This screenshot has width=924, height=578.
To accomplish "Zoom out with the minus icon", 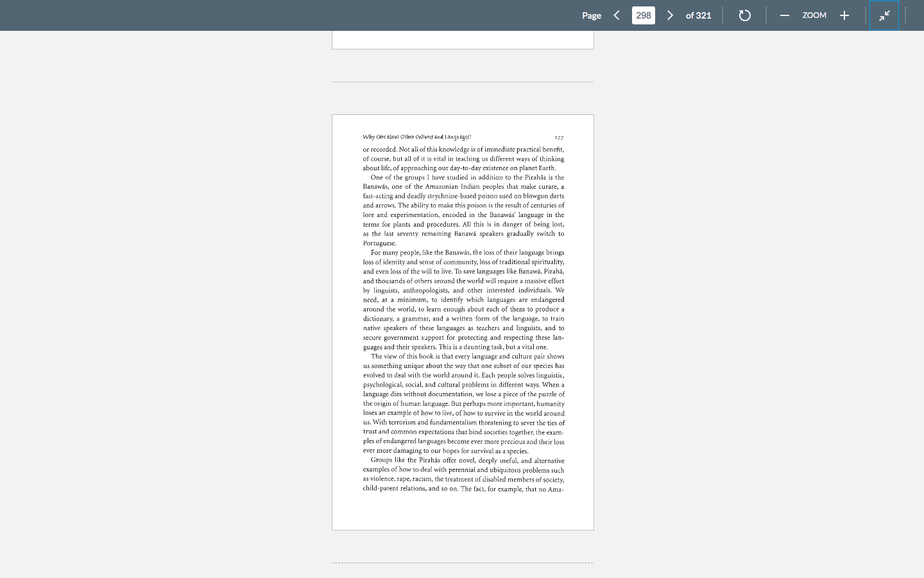I will (784, 15).
